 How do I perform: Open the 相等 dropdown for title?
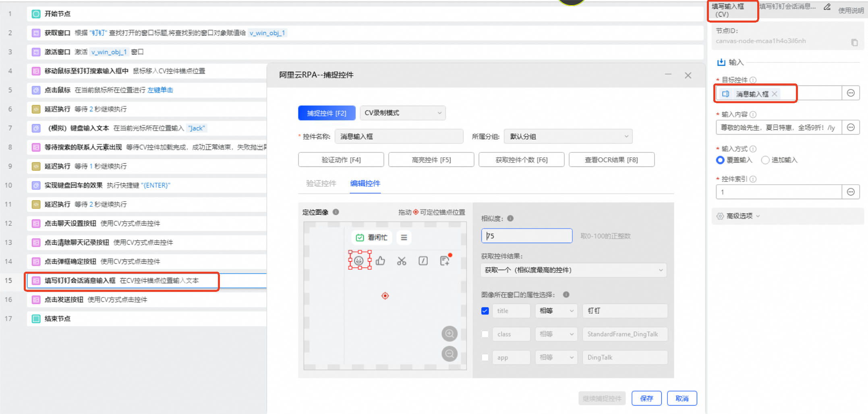(x=556, y=311)
